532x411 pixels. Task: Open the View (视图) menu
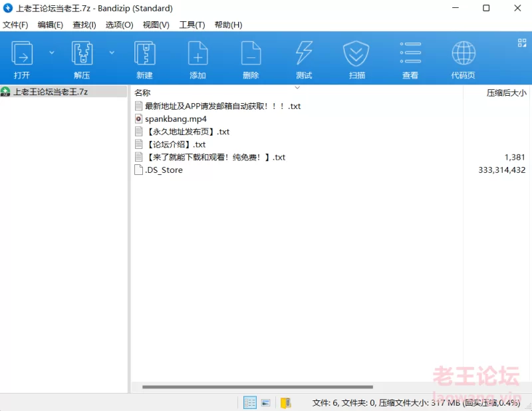coord(156,25)
